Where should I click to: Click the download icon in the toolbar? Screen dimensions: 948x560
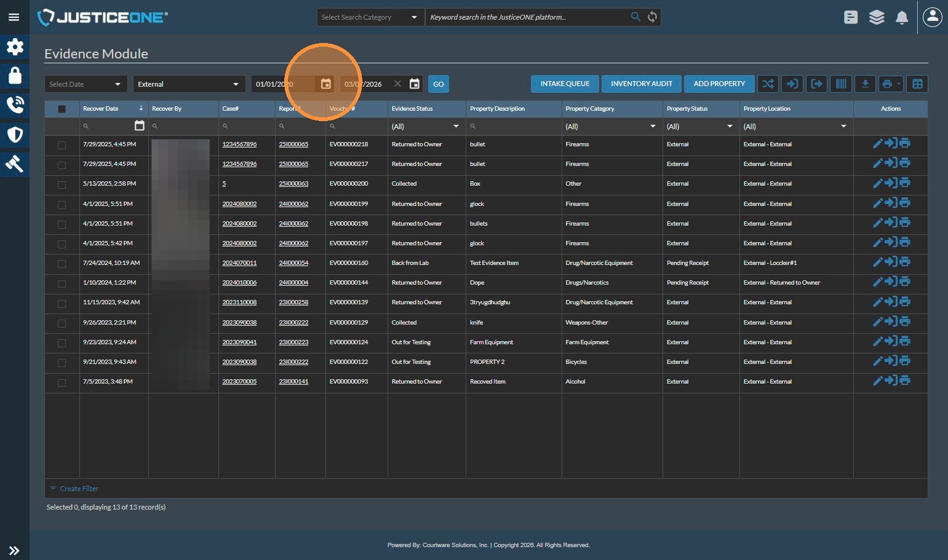coord(865,84)
